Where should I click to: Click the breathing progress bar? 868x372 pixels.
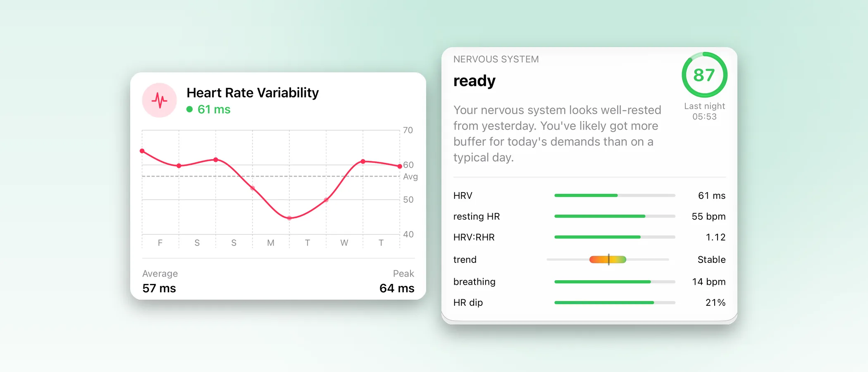[x=615, y=282]
